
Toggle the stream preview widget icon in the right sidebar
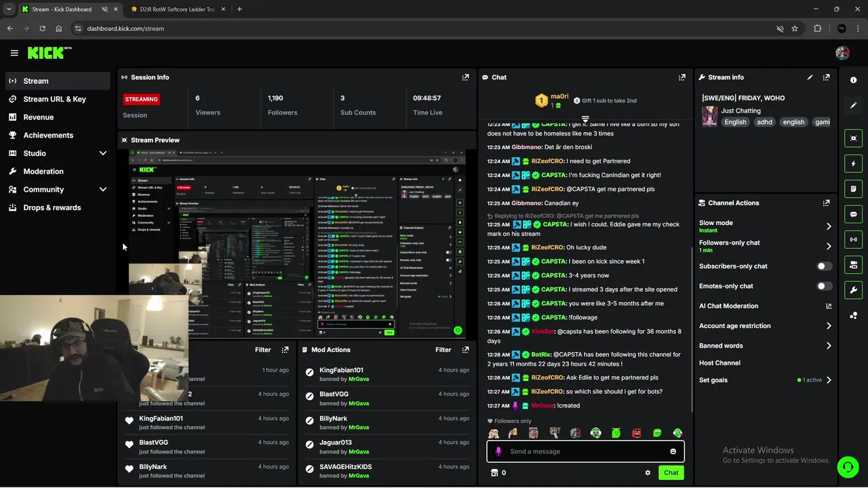[853, 138]
